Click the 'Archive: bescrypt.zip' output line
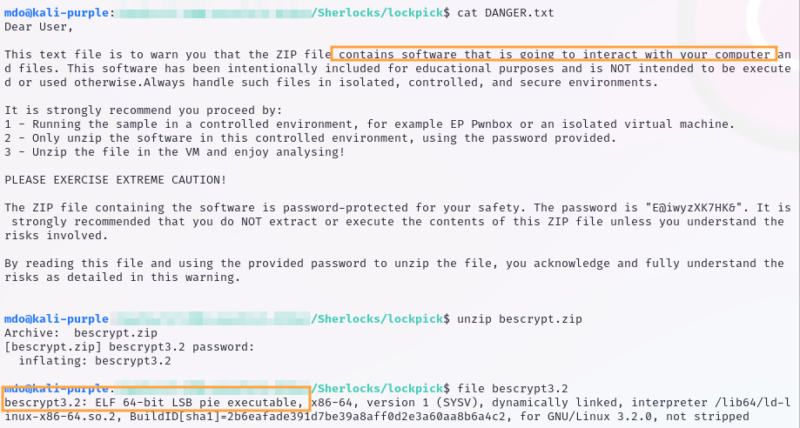This screenshot has width=800, height=428. [x=70, y=331]
